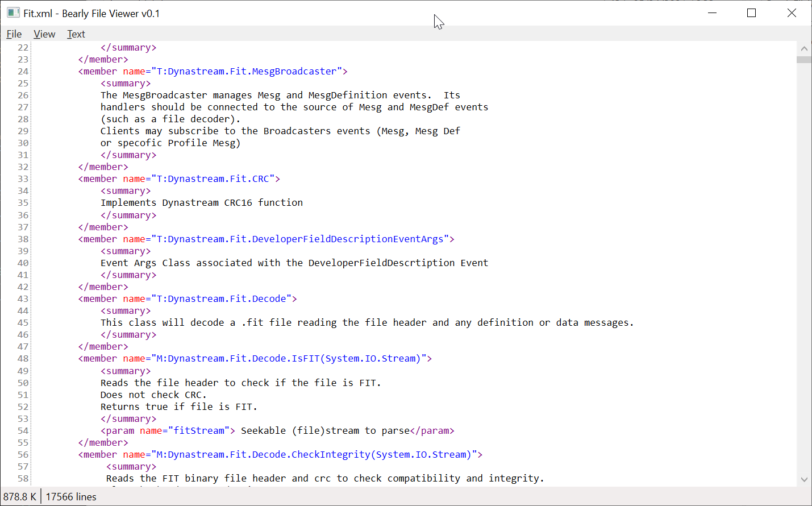Viewport: 812px width, 506px height.
Task: Click the T:Dynastream.Fit.DeveloperFieldDescriptionEventArgs value
Action: (300, 239)
